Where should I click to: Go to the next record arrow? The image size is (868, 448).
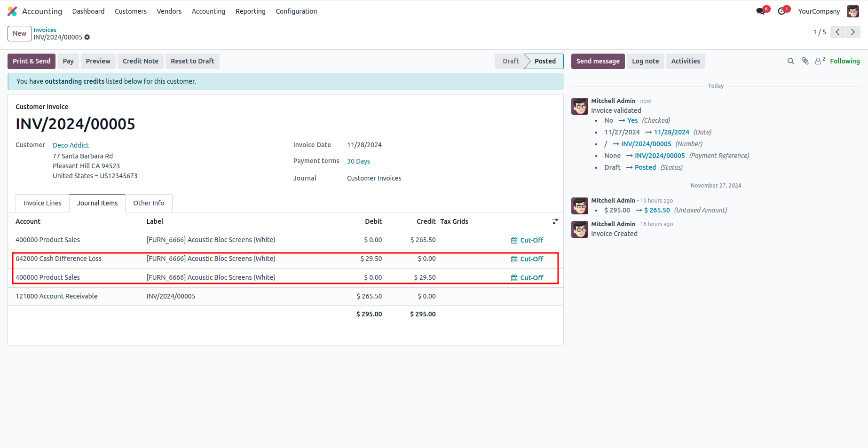click(x=853, y=32)
